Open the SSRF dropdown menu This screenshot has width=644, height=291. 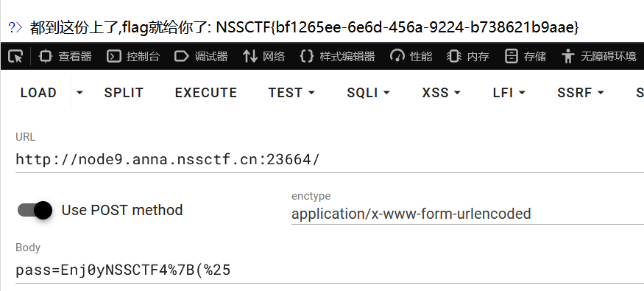[x=581, y=93]
